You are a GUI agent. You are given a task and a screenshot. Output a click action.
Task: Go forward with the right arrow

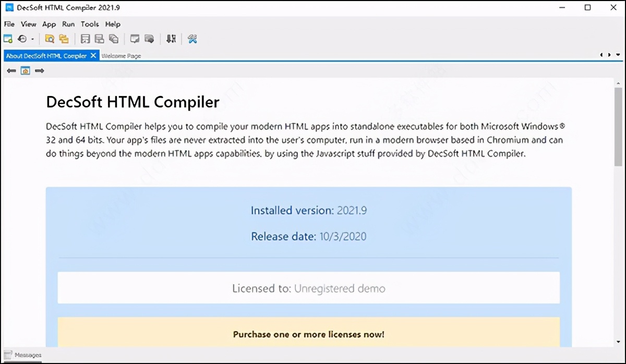39,70
